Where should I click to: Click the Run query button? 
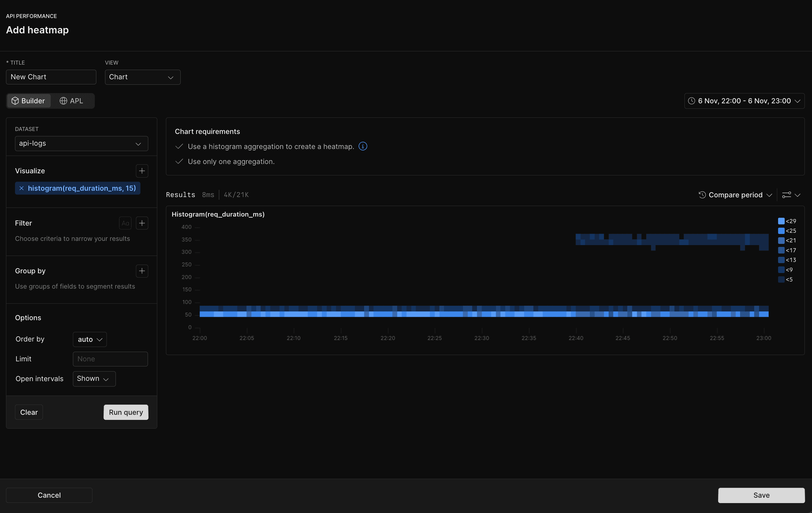coord(126,412)
